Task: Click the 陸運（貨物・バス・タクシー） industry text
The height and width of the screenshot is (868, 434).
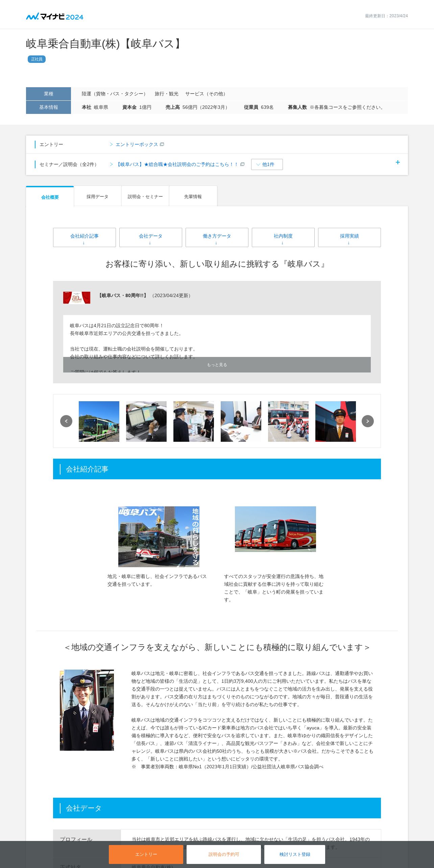Action: (115, 94)
